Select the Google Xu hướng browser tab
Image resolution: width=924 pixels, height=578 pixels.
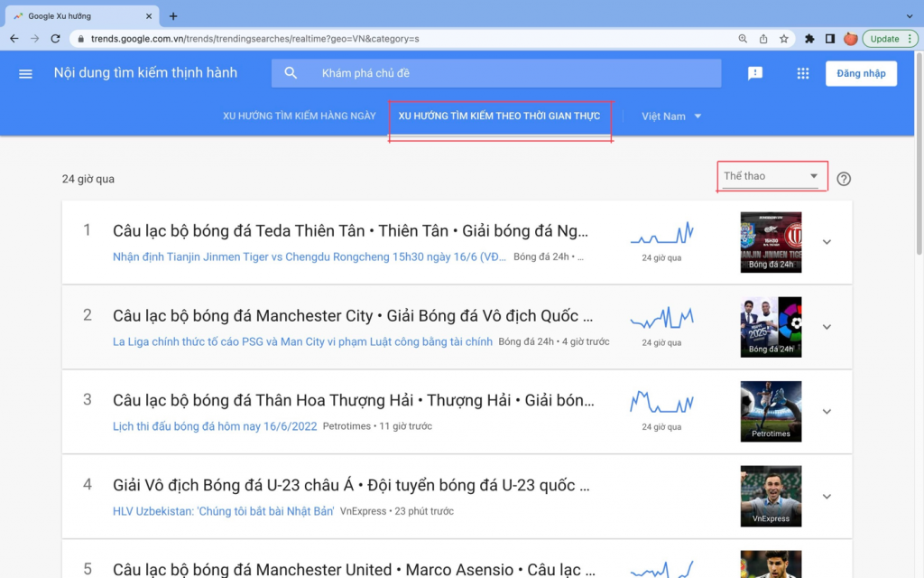tap(81, 16)
